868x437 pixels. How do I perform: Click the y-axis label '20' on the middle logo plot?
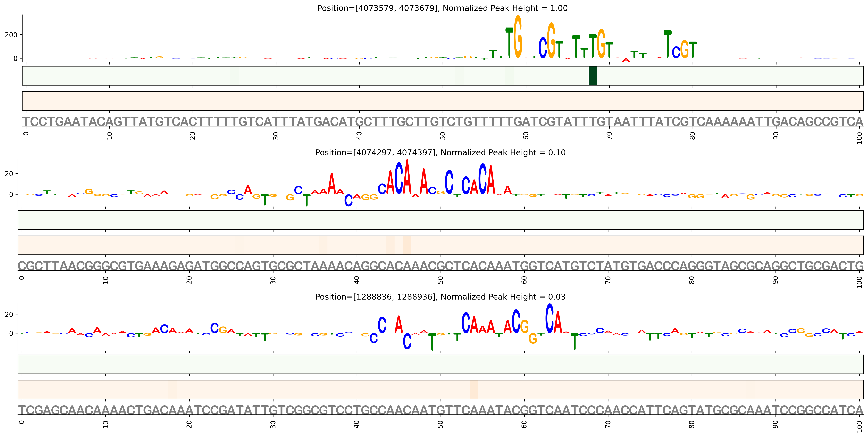pos(9,174)
